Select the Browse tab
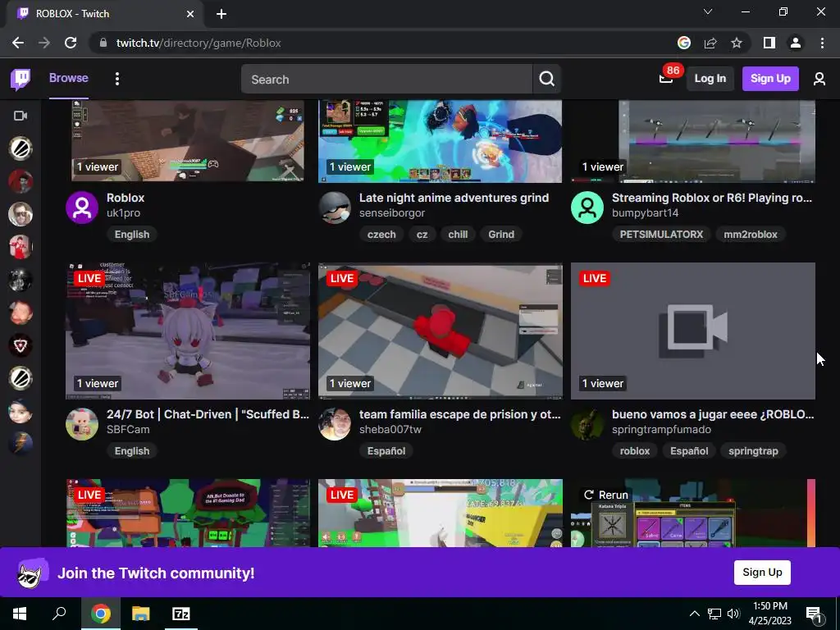 [69, 78]
